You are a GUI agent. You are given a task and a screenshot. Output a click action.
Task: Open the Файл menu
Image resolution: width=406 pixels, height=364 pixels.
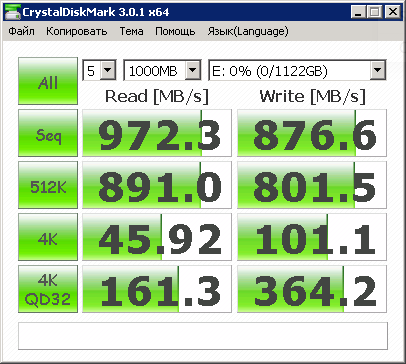coord(21,31)
